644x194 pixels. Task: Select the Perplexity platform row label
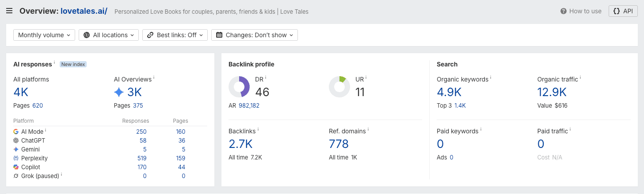[x=34, y=158]
